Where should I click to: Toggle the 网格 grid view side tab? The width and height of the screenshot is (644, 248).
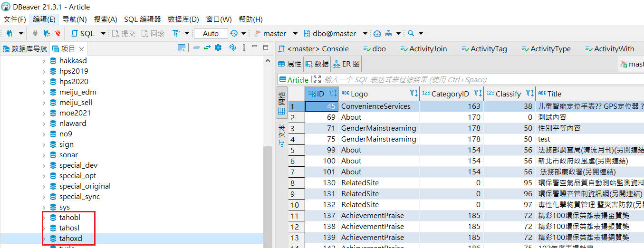pyautogui.click(x=281, y=103)
